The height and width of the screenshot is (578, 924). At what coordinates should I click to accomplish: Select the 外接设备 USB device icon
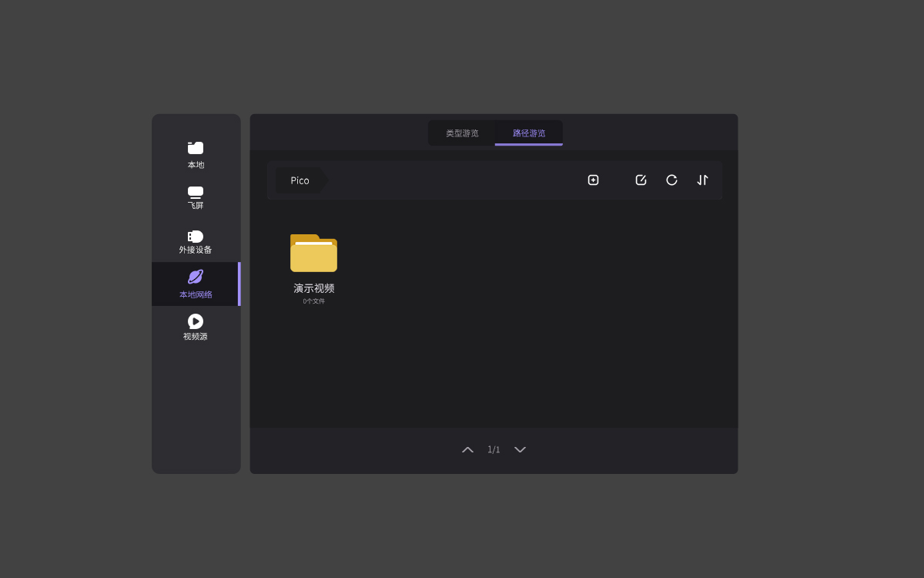click(196, 237)
